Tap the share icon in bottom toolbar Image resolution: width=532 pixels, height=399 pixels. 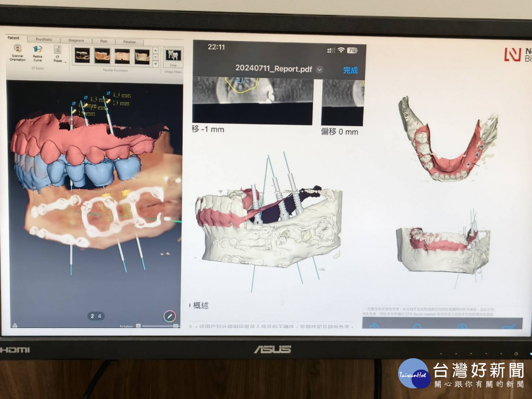[374, 326]
